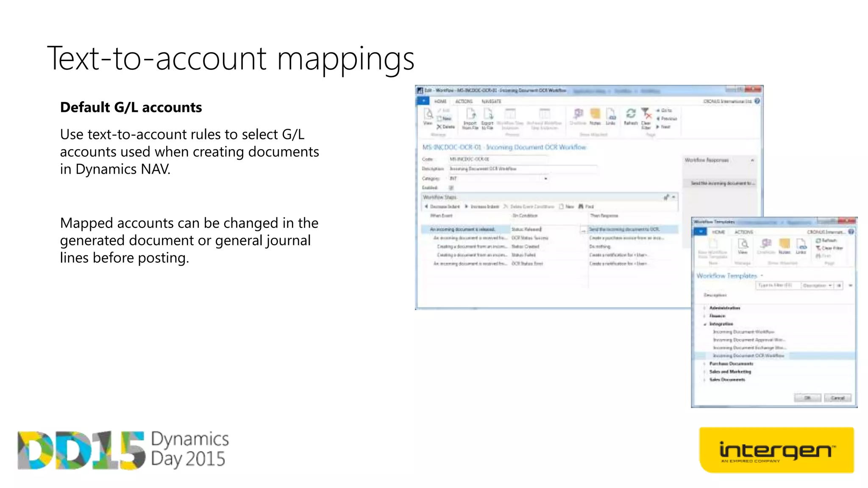Viewport: 868px width, 488px height.
Task: Click the 'Do nothing.' response
Action: click(x=600, y=247)
